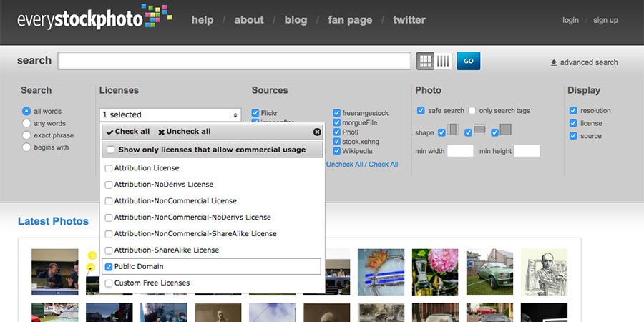This screenshot has width=644, height=322.
Task: Click 'Check all' in licenses list
Action: click(x=127, y=132)
